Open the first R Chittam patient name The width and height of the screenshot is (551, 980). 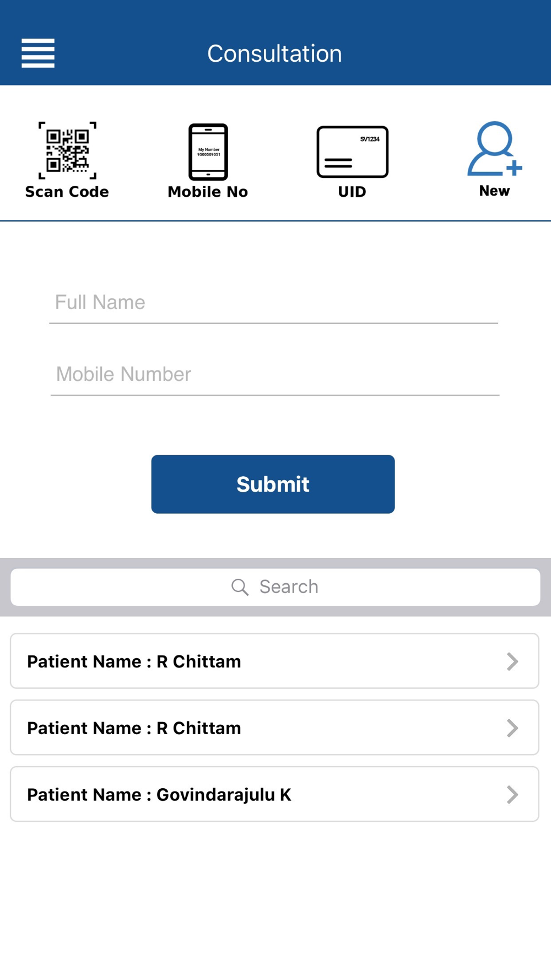[x=134, y=661]
